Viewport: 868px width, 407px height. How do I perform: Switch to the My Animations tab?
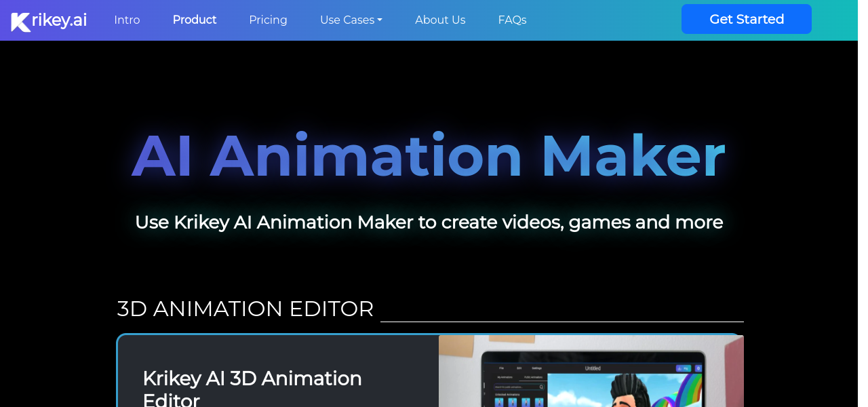coord(506,377)
